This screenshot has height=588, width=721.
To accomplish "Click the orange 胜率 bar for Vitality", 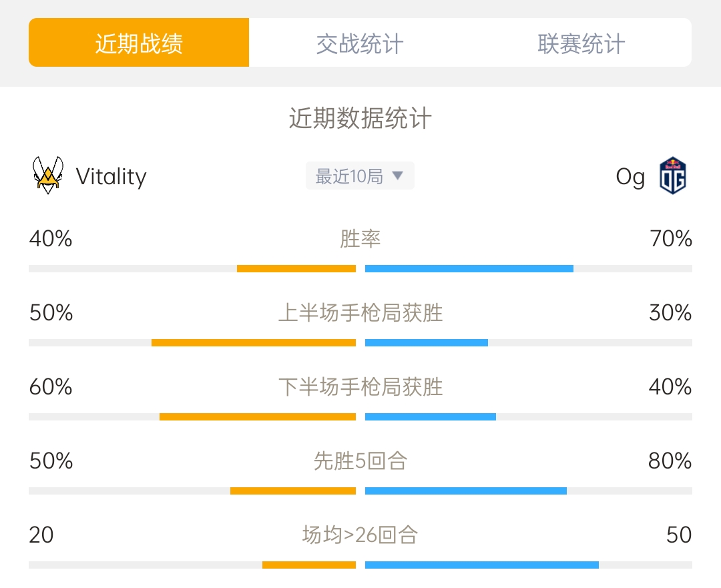I will click(x=296, y=268).
